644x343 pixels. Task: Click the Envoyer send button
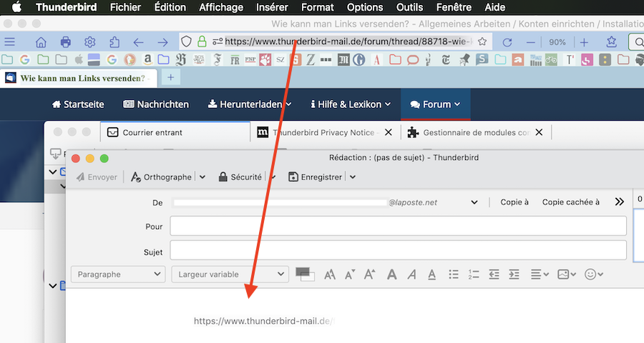point(97,177)
